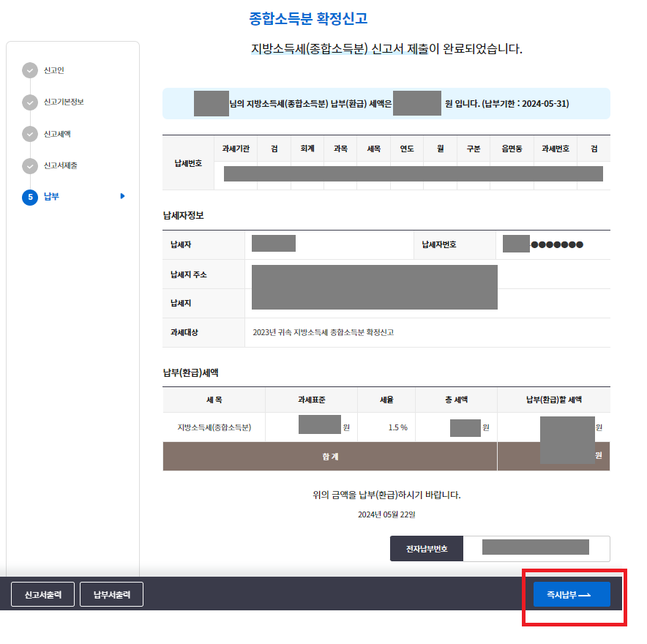Click blue triangle indicator beside 납부 step

pyautogui.click(x=121, y=197)
